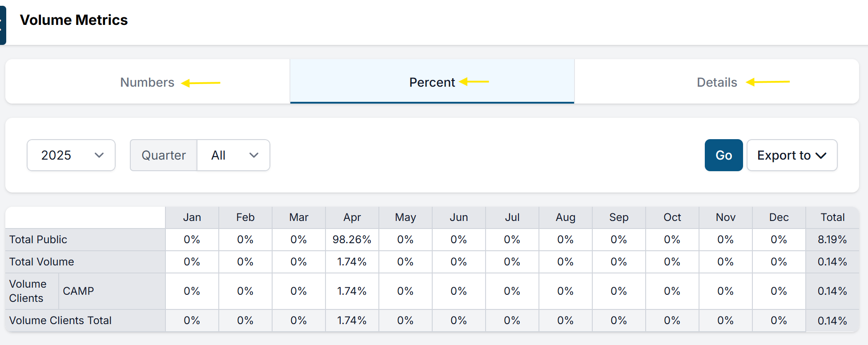This screenshot has height=345, width=868.
Task: Switch to the Numbers tab
Action: tap(147, 82)
